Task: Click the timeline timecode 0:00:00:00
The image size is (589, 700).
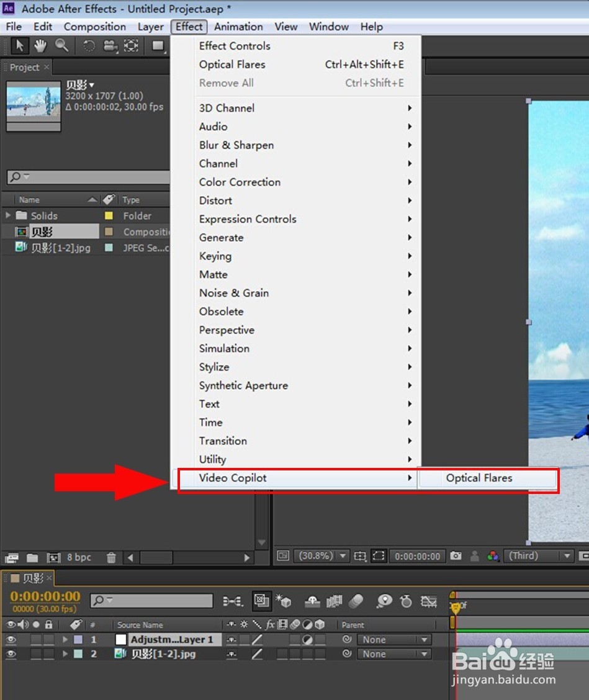Action: tap(45, 596)
